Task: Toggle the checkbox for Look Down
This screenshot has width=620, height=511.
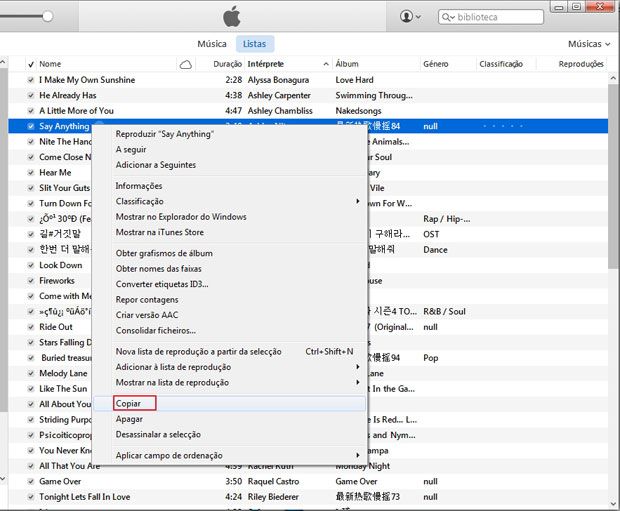Action: (x=31, y=265)
